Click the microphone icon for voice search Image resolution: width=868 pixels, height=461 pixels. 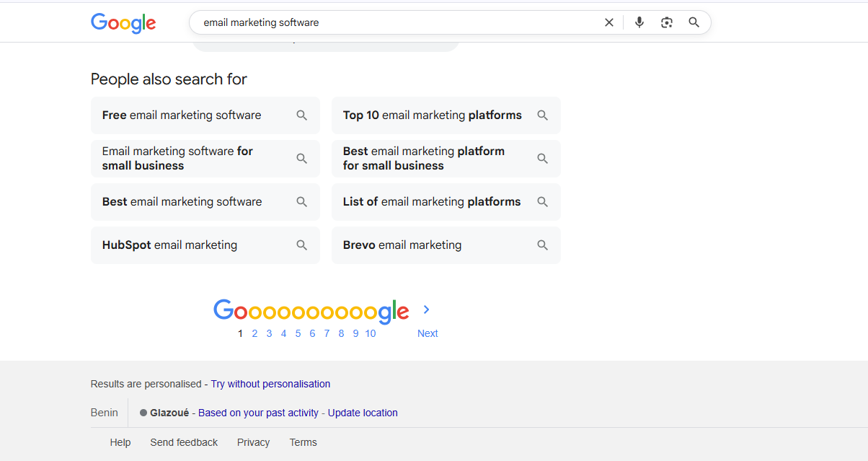coord(639,22)
